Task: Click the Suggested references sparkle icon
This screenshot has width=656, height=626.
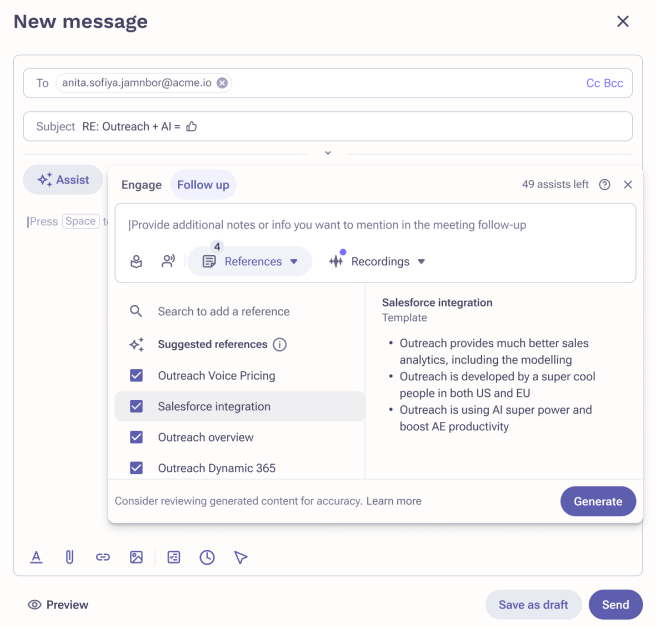Action: [x=137, y=344]
